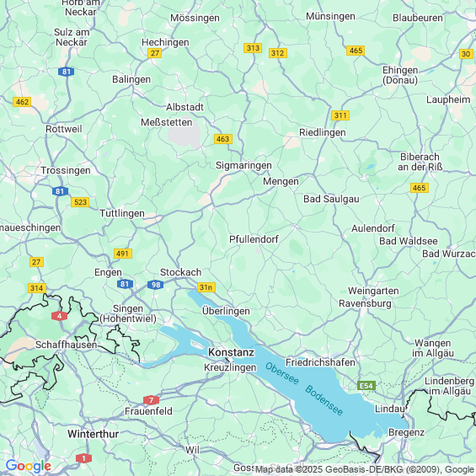Click the green E54 road shield
The width and height of the screenshot is (476, 476).
click(x=366, y=386)
